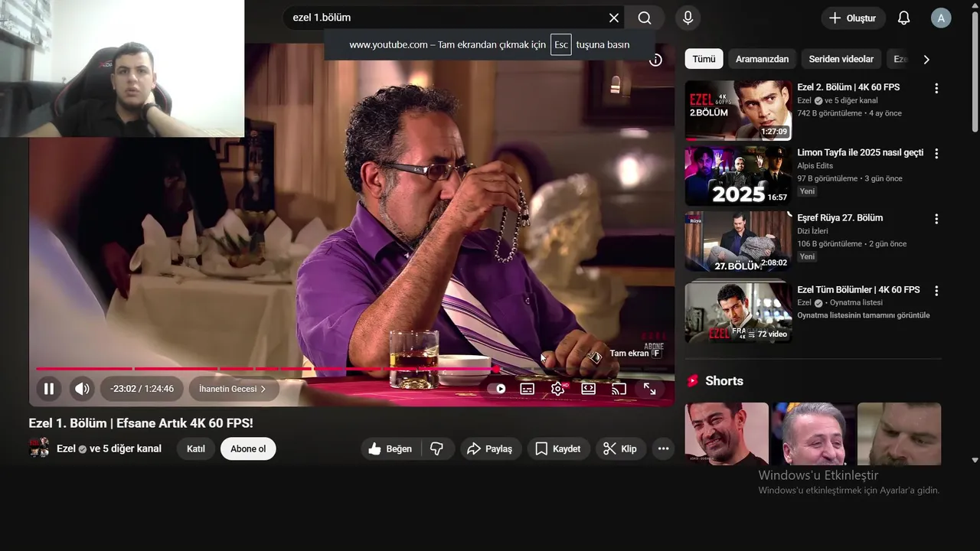The image size is (980, 551).
Task: Click the Katıl join button
Action: tap(196, 448)
